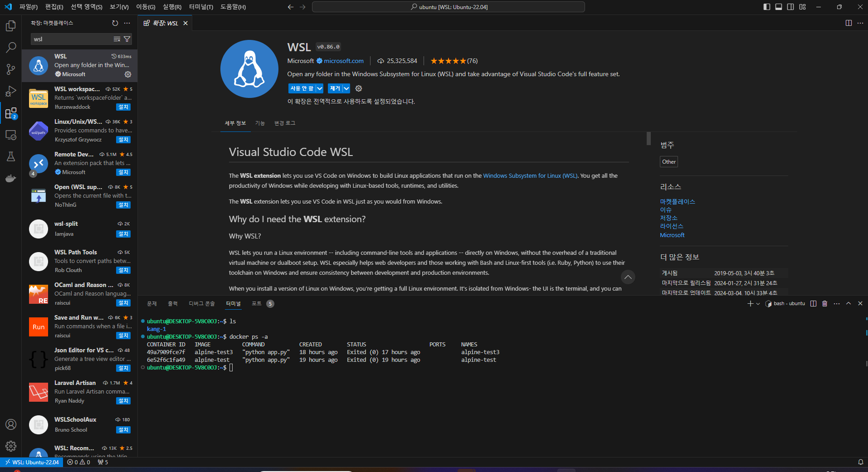This screenshot has height=472, width=868.
Task: Switch to the 변경 로그 tab
Action: click(x=285, y=123)
